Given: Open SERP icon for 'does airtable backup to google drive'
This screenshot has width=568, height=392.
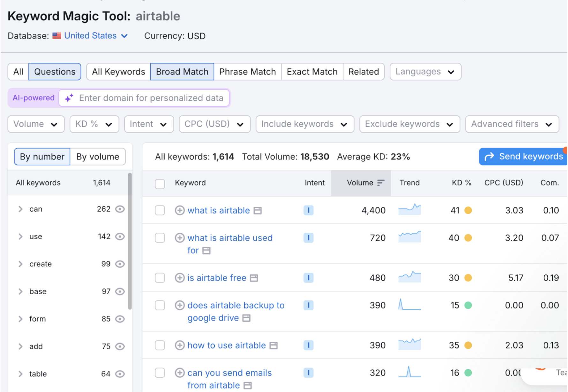Looking at the screenshot, I should tap(246, 318).
